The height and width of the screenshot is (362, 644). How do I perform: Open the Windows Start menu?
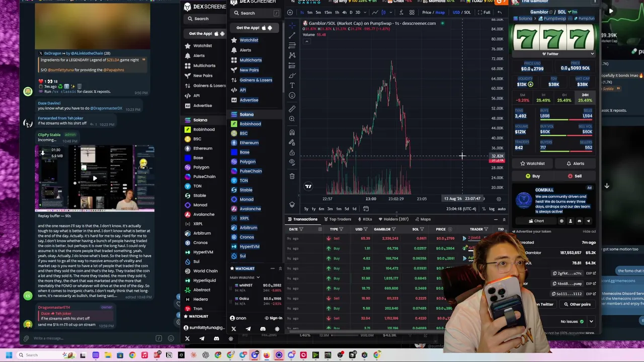[9, 355]
